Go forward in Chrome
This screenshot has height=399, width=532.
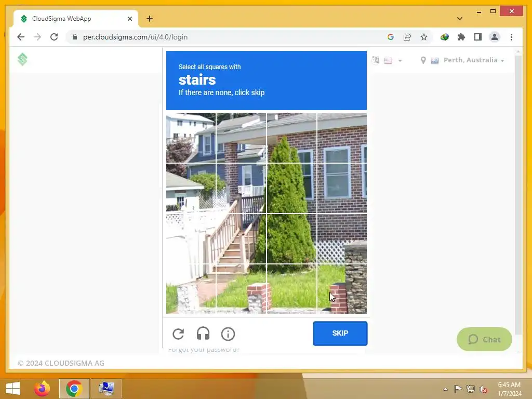pyautogui.click(x=37, y=37)
